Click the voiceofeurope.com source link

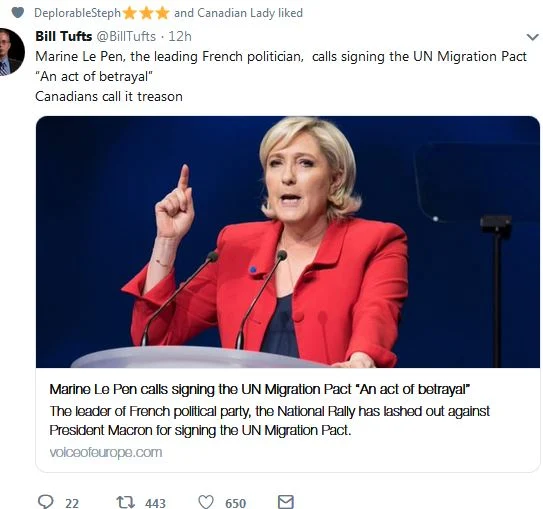[106, 453]
